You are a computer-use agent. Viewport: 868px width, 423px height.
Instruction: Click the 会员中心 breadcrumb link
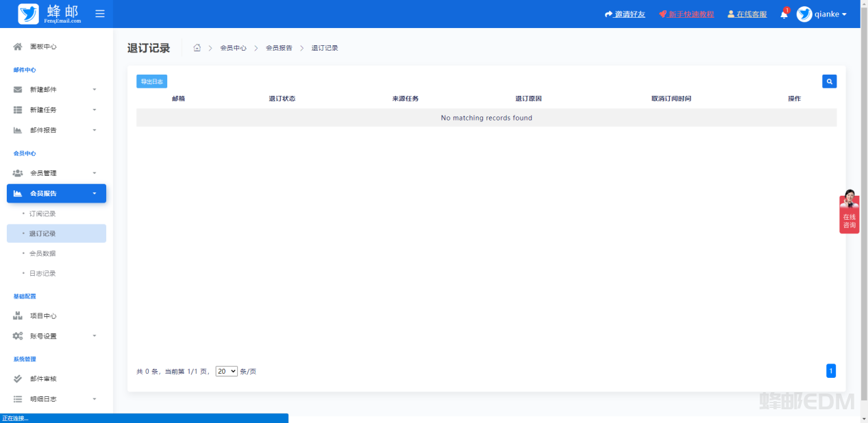233,48
